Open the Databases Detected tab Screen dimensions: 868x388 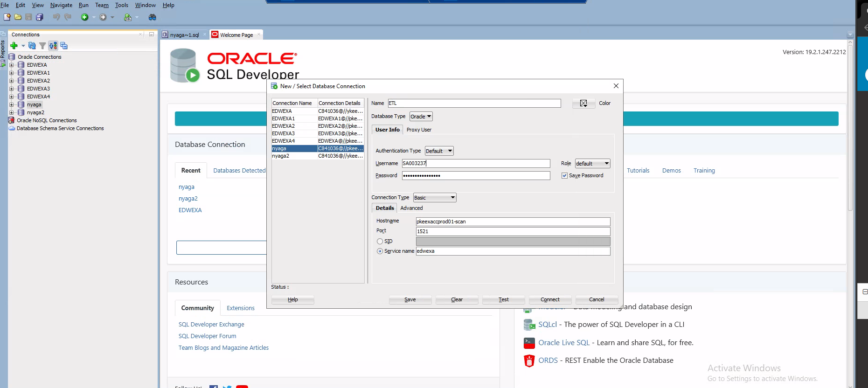[x=239, y=171]
